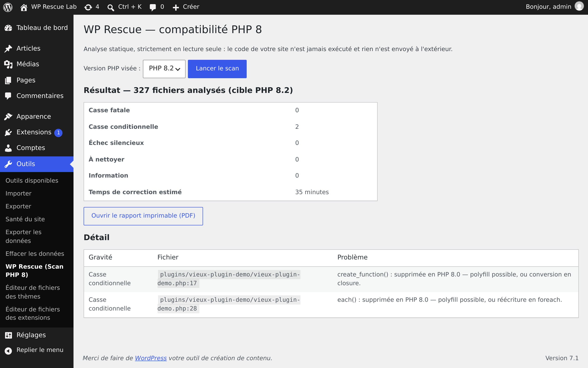Click the WP Rescue Lab site name

tap(54, 7)
